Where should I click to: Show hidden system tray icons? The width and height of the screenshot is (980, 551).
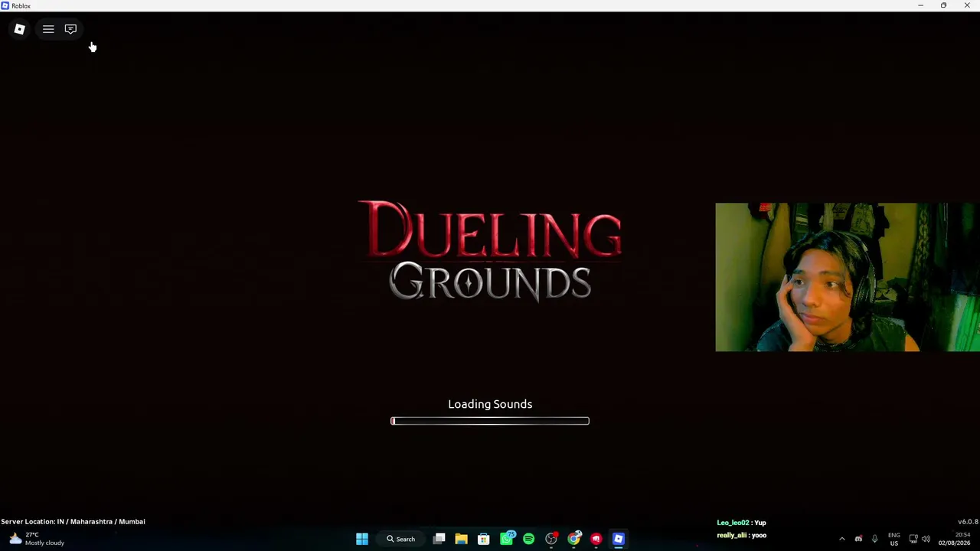click(x=842, y=539)
